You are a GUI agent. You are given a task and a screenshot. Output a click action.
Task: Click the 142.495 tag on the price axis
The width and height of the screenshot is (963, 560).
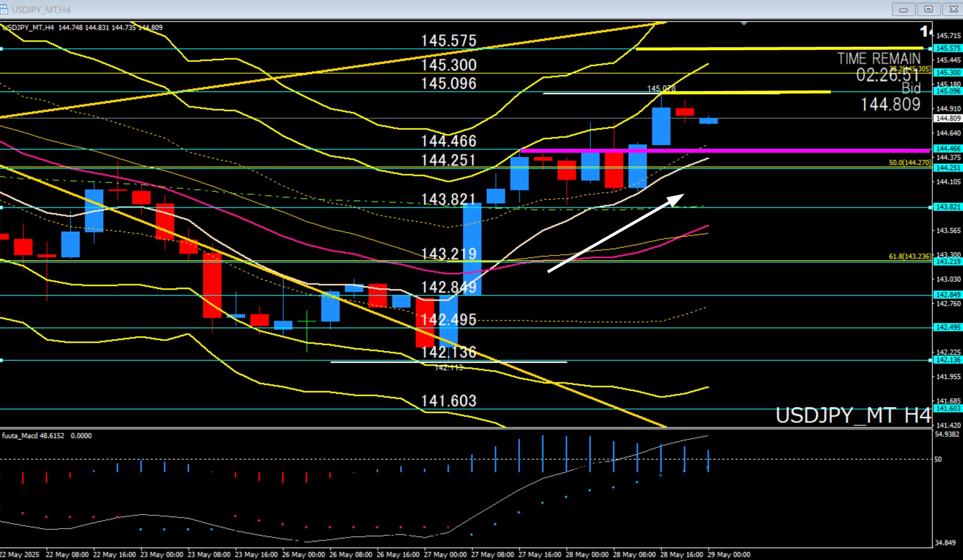tap(948, 327)
